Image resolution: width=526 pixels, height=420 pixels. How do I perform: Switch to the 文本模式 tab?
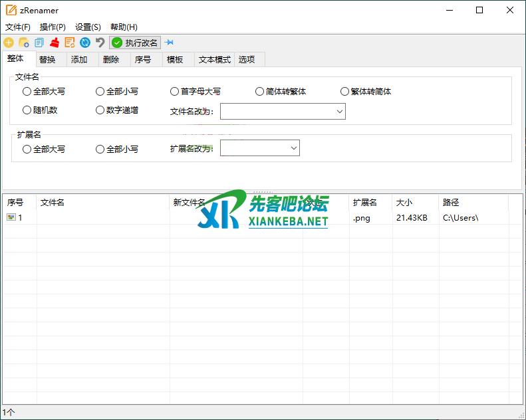(x=215, y=60)
